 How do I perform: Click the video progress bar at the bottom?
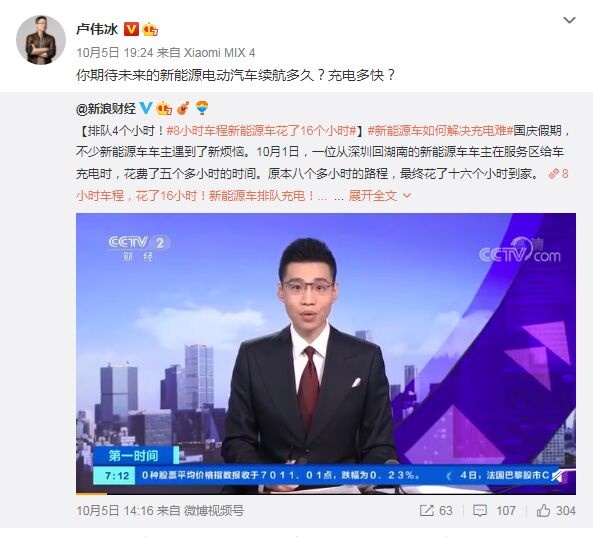[326, 493]
